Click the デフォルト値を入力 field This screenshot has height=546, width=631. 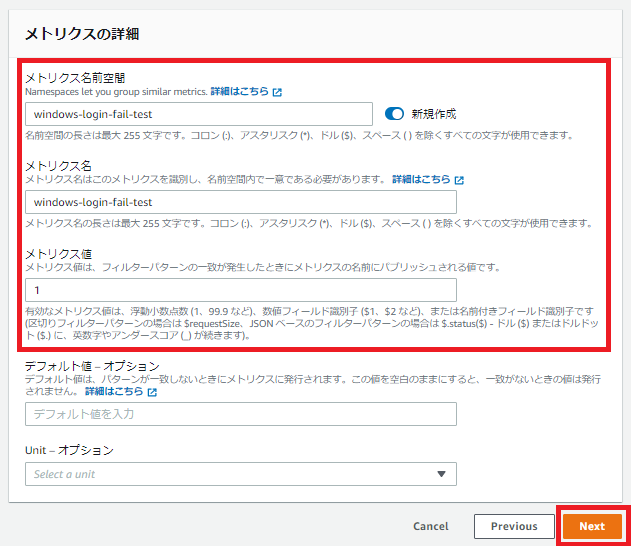241,414
